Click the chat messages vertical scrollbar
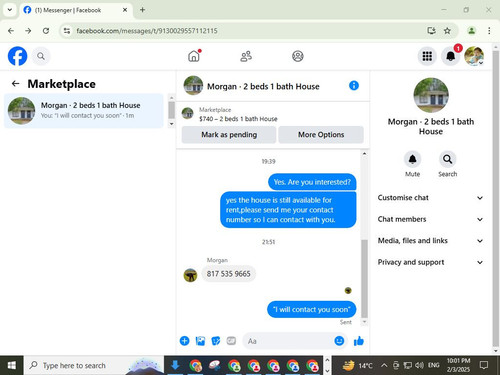This screenshot has width=500, height=375. (x=364, y=278)
